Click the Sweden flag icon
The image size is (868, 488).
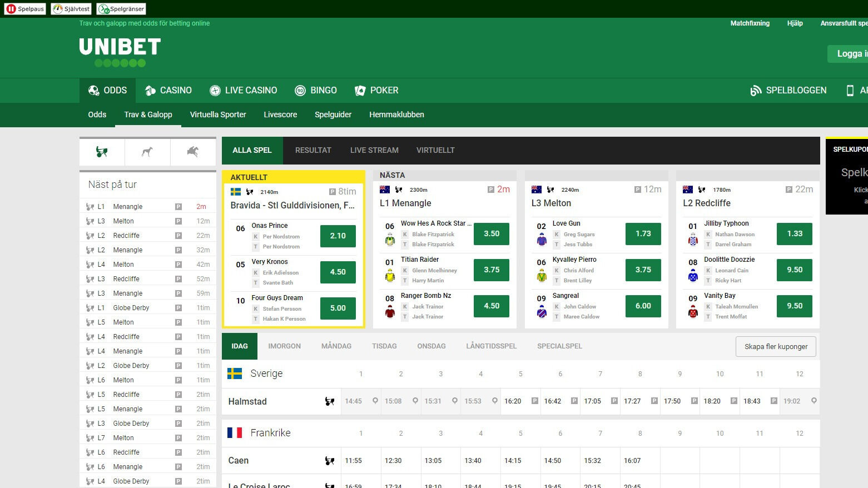pos(235,374)
